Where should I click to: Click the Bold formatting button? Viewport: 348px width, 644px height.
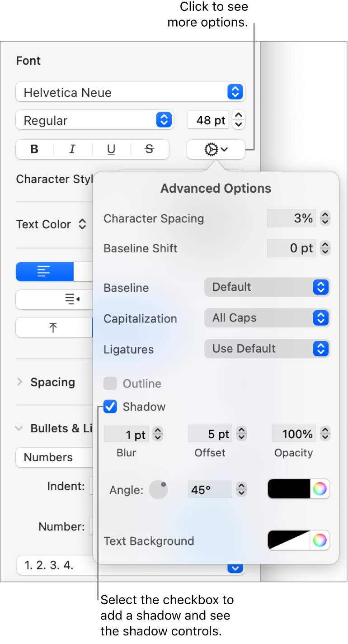[x=34, y=150]
